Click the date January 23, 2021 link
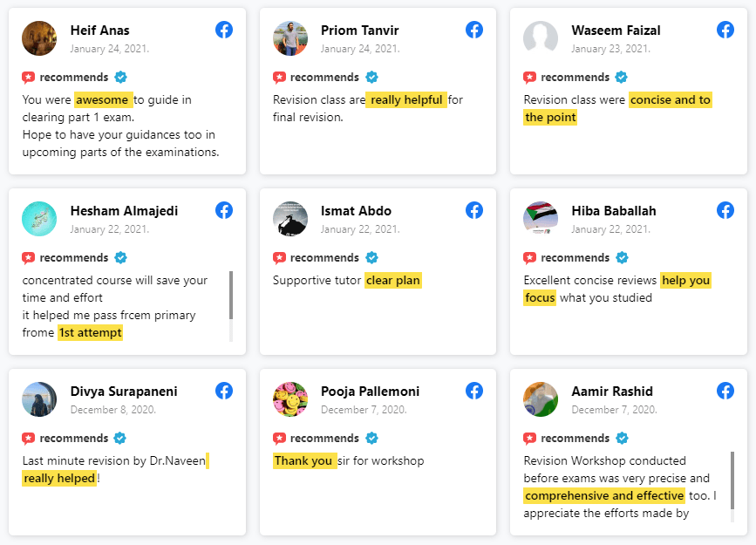This screenshot has height=545, width=756. [x=611, y=49]
